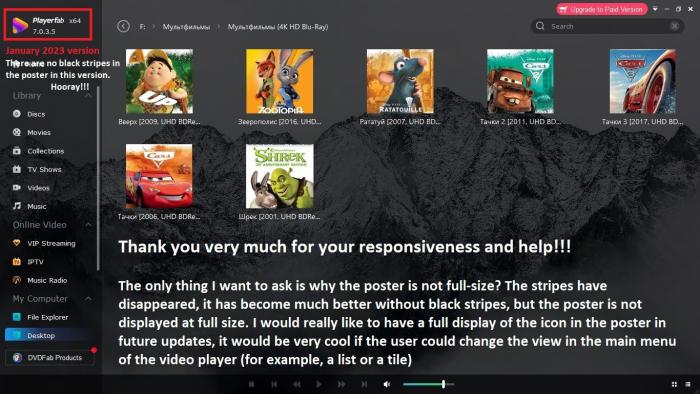The height and width of the screenshot is (394, 700).
Task: Click the DVDFab Products button
Action: click(50, 357)
